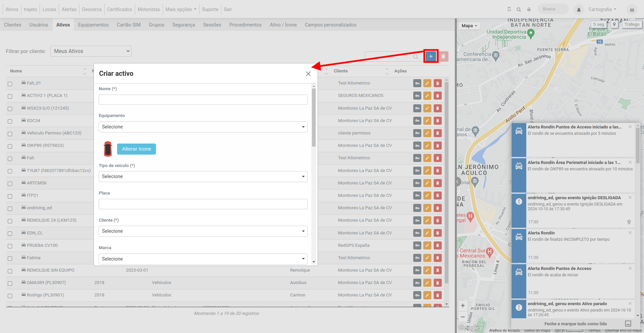Expand the Mais opções menu

[x=181, y=9]
